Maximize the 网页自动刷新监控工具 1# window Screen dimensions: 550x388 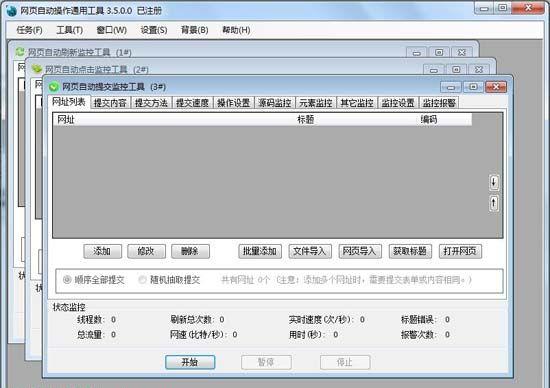(439, 53)
